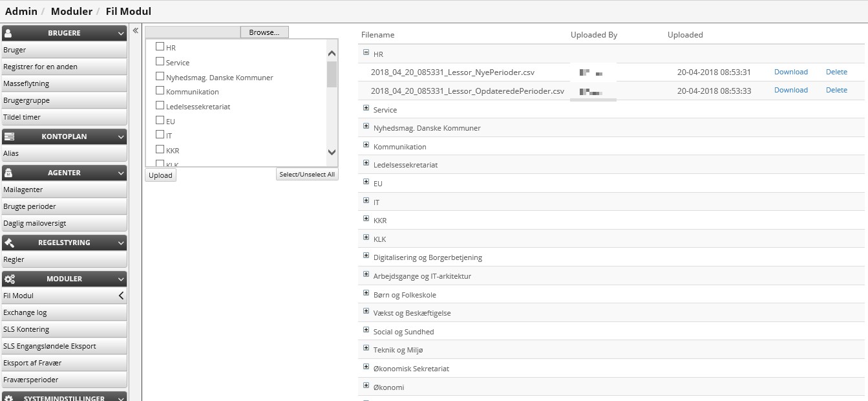Download the Lessor_NyePerioder.csv file
The width and height of the screenshot is (868, 401).
(x=790, y=72)
